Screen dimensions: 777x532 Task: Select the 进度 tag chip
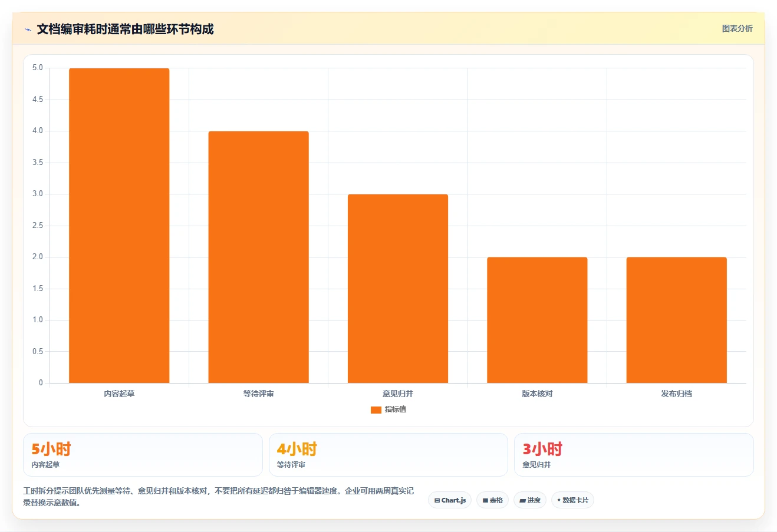click(x=530, y=500)
